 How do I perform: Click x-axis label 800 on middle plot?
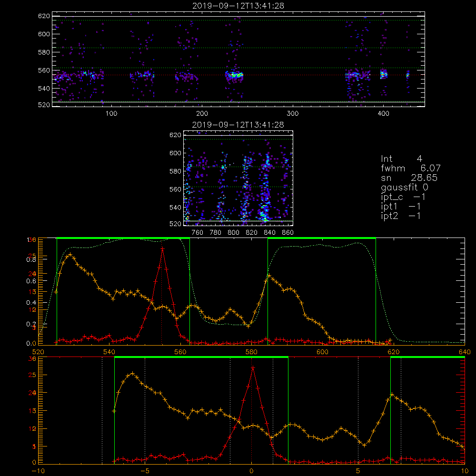point(233,233)
